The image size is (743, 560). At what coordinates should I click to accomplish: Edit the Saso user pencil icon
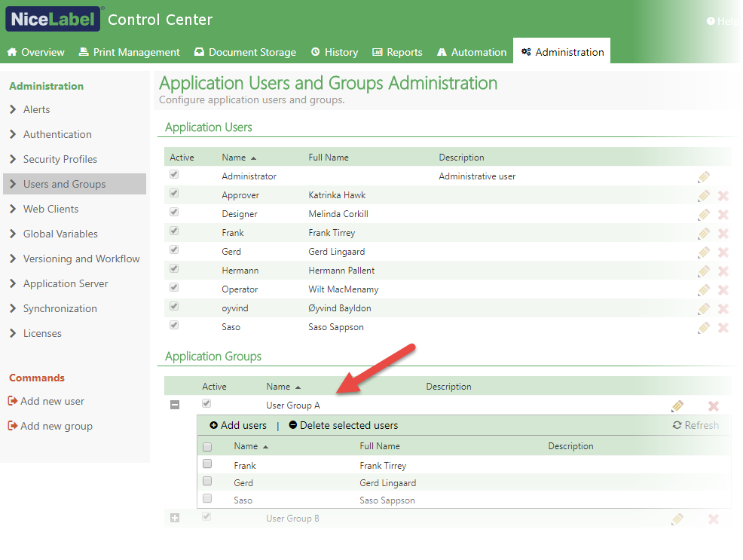[704, 327]
